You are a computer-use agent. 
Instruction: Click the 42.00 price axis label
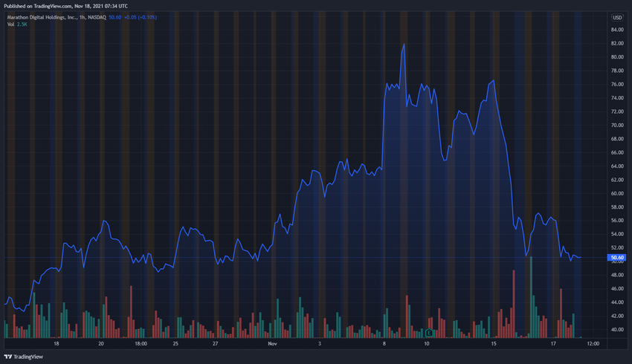tap(617, 316)
